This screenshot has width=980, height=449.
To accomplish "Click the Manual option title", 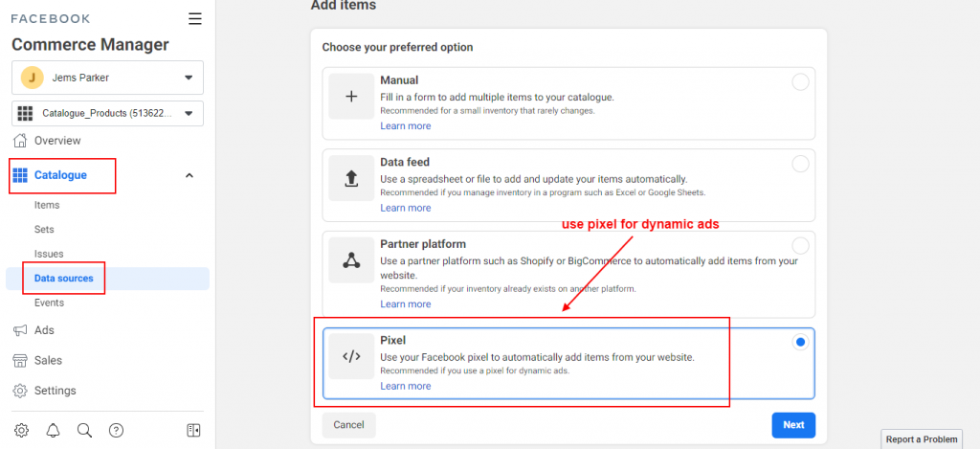I will coord(399,80).
